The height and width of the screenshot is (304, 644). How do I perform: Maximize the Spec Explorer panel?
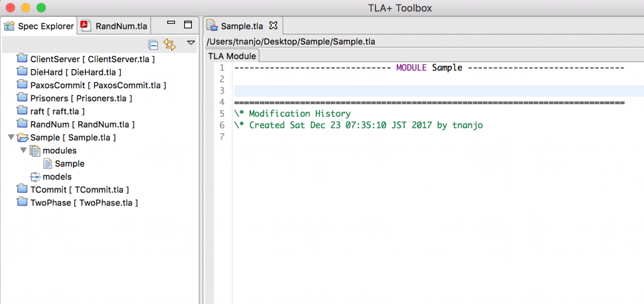(188, 24)
